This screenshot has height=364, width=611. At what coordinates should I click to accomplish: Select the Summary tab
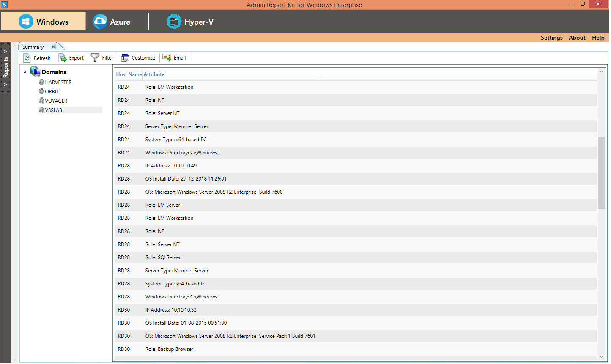tap(33, 47)
